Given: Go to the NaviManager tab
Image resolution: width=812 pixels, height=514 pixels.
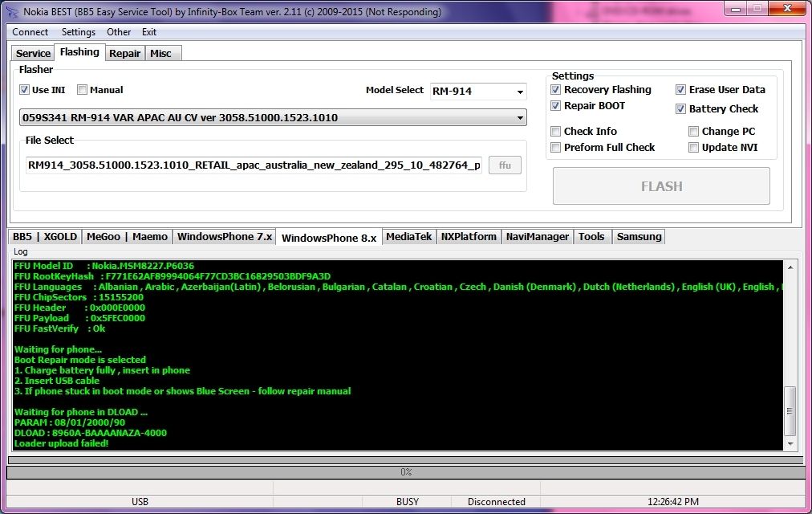Looking at the screenshot, I should coord(538,237).
